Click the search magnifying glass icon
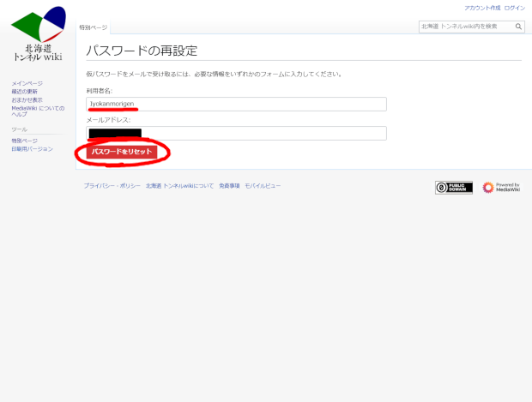This screenshot has height=402, width=532. (x=518, y=27)
